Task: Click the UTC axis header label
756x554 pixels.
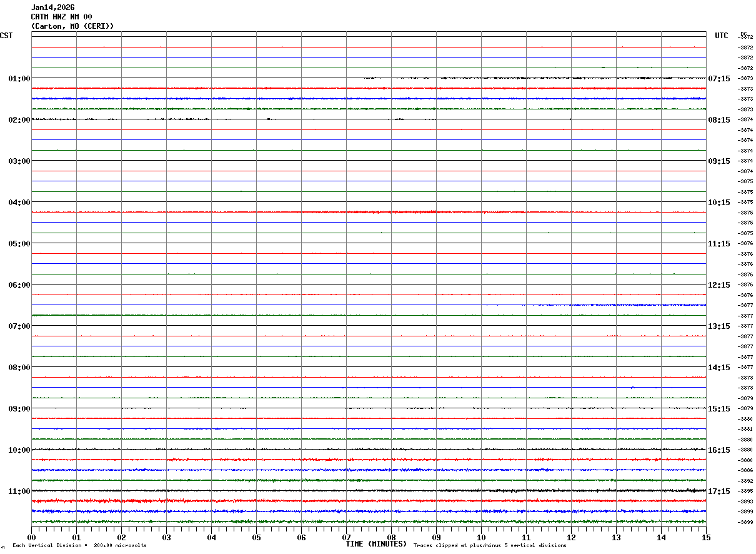Action: [721, 36]
